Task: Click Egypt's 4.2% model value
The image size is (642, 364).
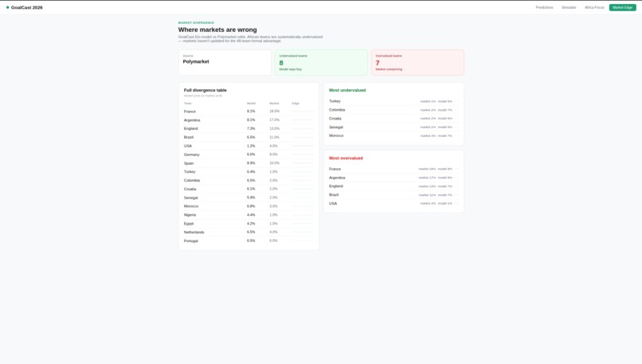Action: pos(251,224)
